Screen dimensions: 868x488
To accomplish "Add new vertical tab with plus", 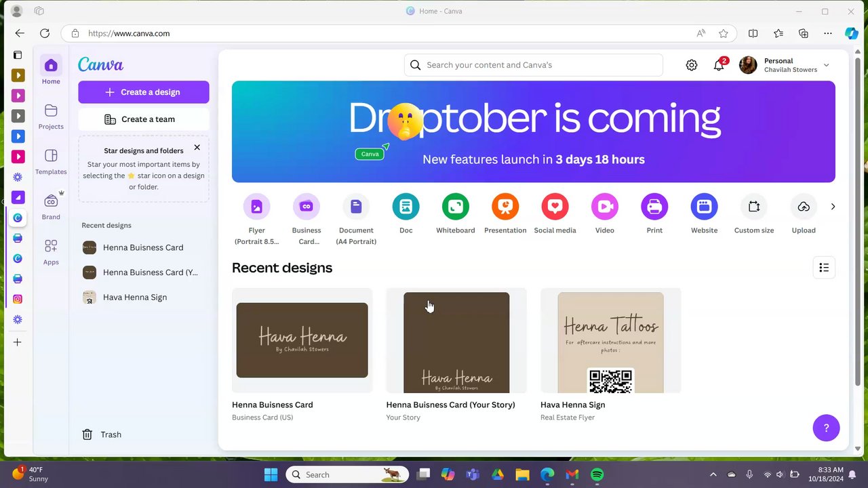I will coord(18,342).
